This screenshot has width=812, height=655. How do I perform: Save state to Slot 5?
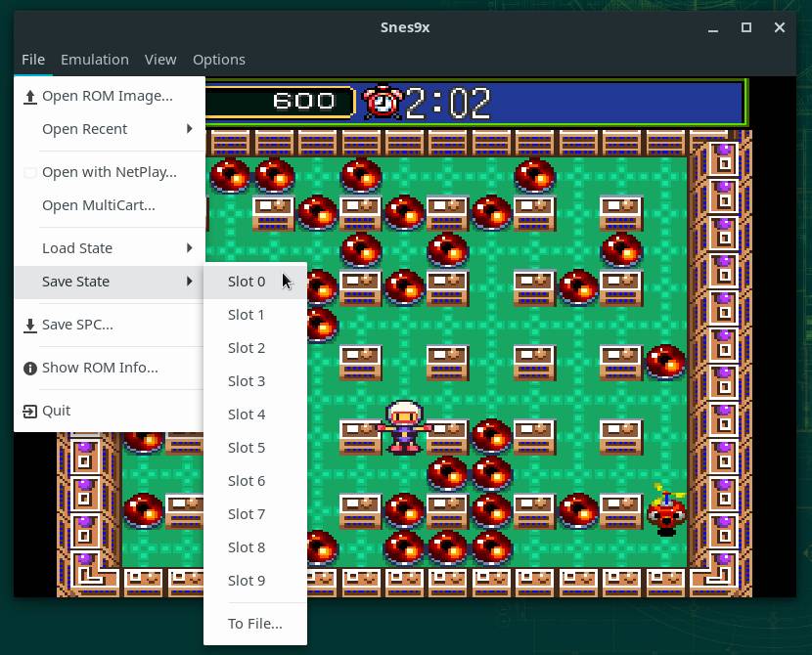(x=255, y=448)
